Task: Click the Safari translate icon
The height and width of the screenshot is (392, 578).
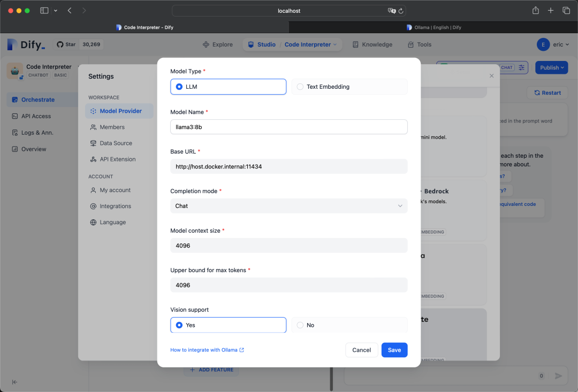Action: (391, 11)
